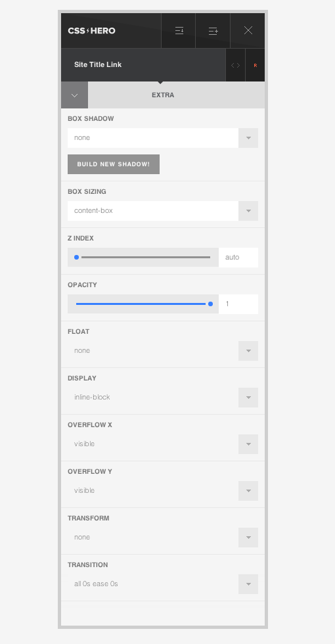Open the Float dropdown arrow
Viewport: 335px width, 644px height.
click(x=248, y=351)
